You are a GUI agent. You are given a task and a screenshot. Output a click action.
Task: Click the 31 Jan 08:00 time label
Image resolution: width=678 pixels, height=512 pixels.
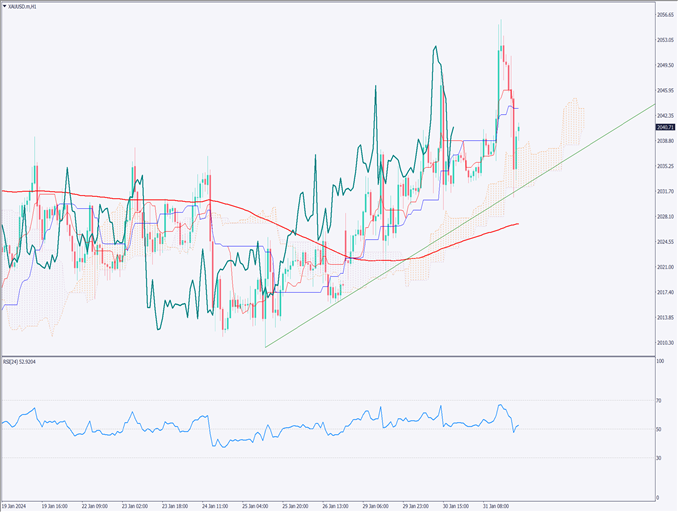(497, 506)
